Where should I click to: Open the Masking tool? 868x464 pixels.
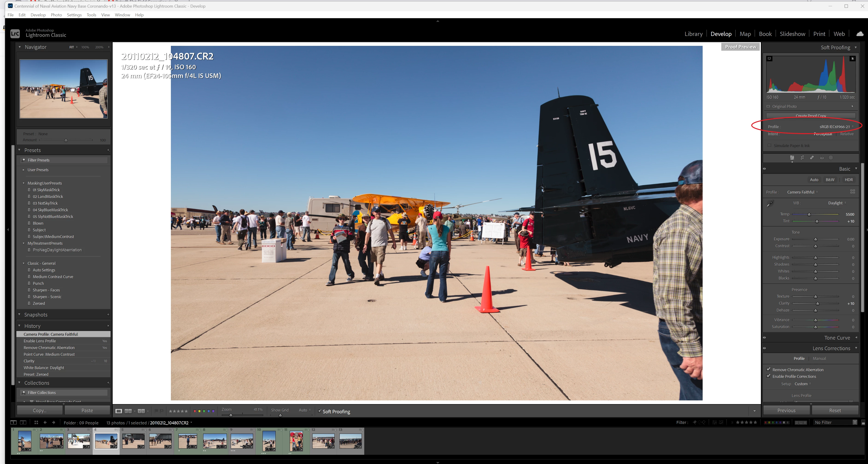[831, 158]
